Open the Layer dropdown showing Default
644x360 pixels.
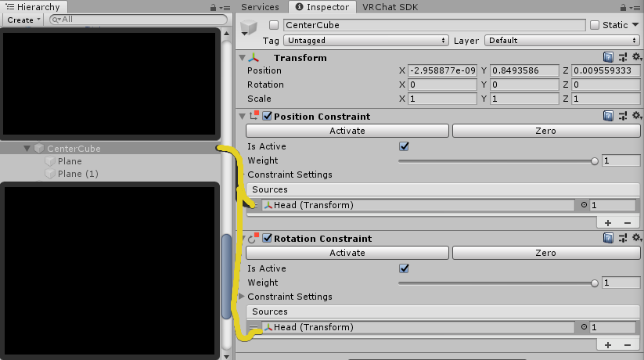pos(562,40)
